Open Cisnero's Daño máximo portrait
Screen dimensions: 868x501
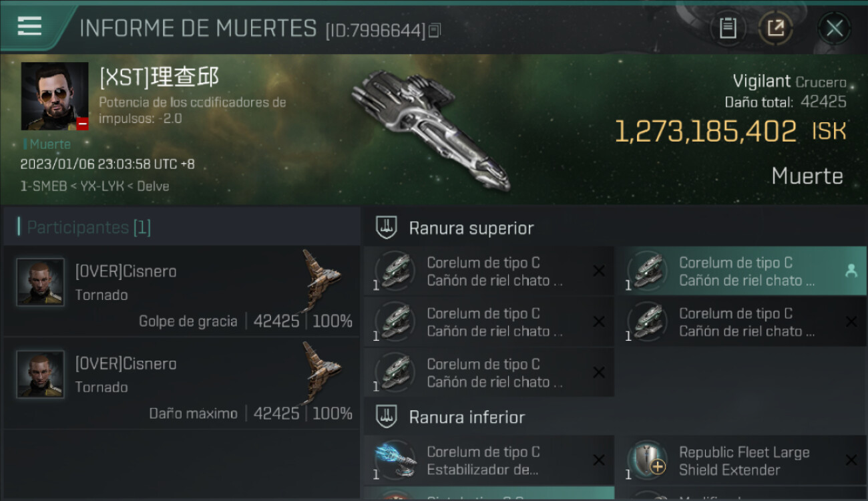(40, 374)
